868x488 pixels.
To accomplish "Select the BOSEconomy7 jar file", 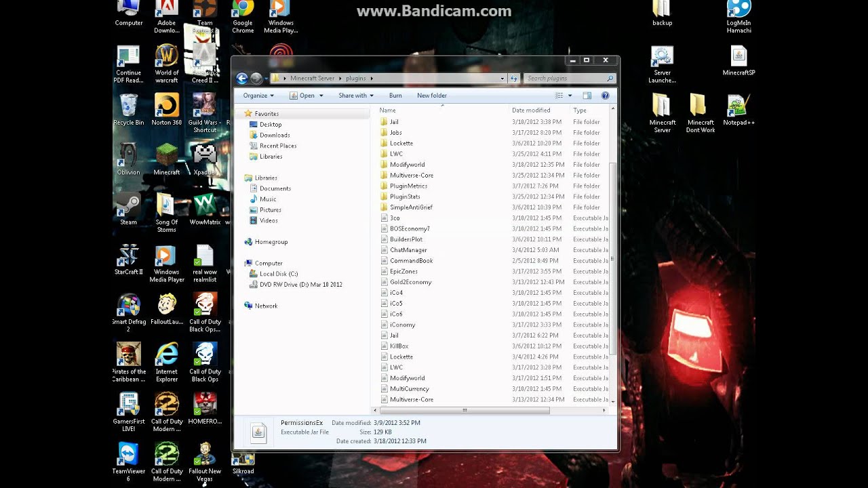I will coord(490,229).
